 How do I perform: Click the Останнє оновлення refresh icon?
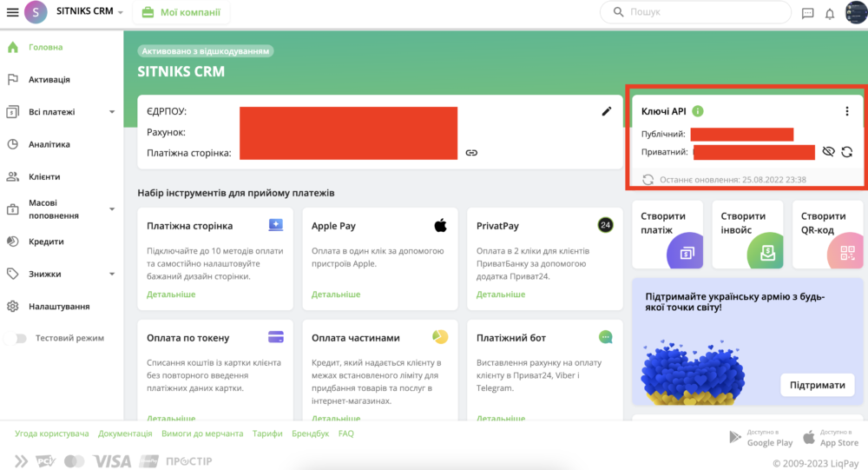648,180
